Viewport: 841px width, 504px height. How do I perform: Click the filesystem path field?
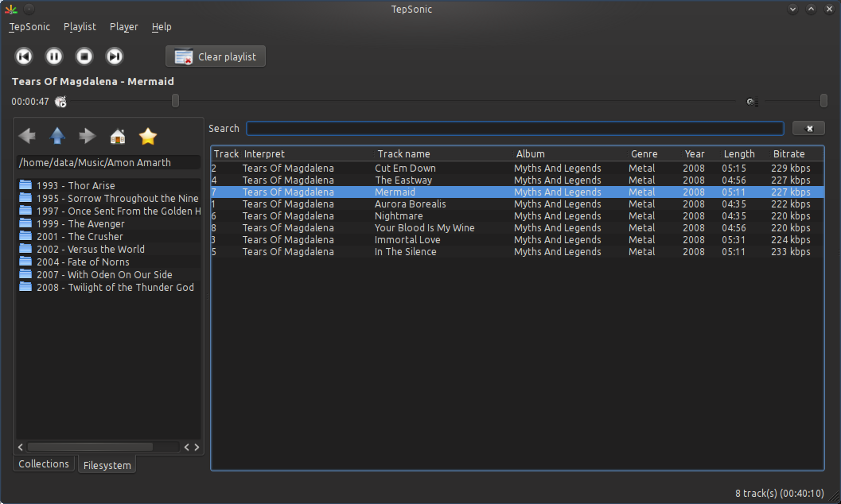tap(109, 162)
